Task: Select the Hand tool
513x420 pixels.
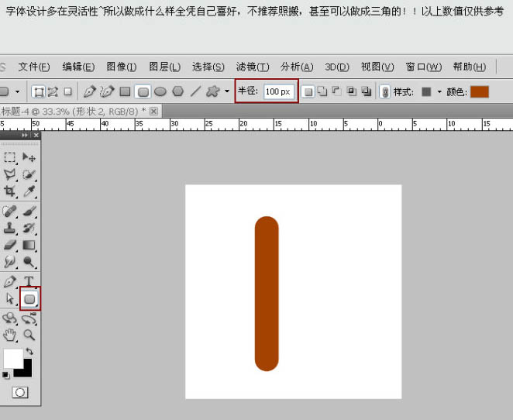Action: pyautogui.click(x=10, y=336)
